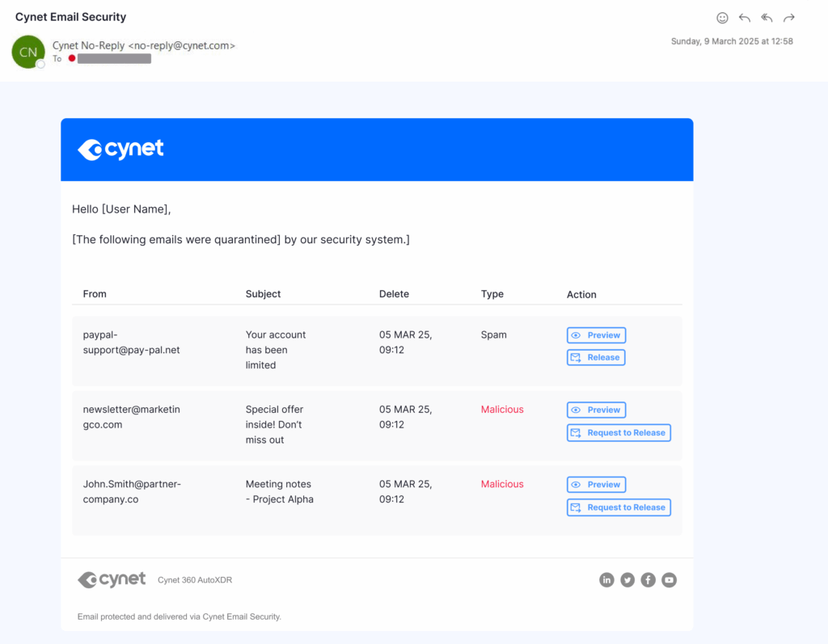828x644 pixels.
Task: Request to Release the Special offer email
Action: 619,432
